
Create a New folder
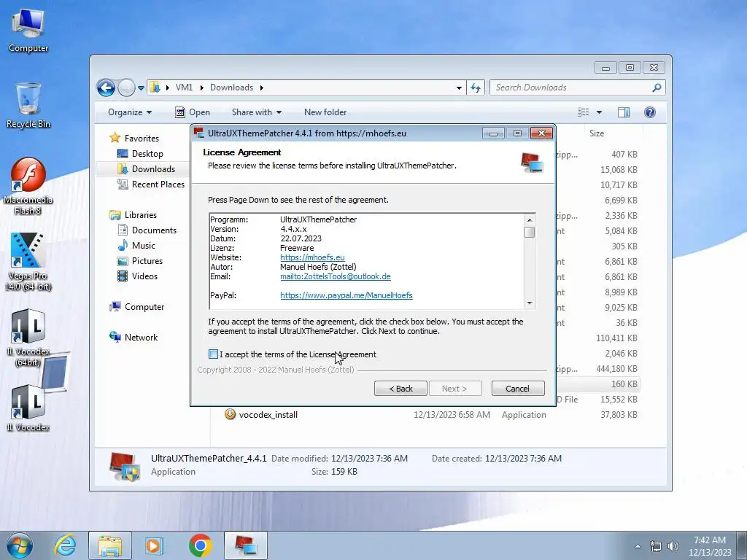325,112
